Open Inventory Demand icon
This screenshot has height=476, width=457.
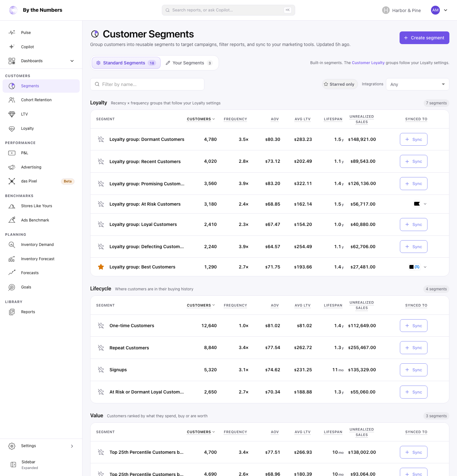tap(12, 245)
